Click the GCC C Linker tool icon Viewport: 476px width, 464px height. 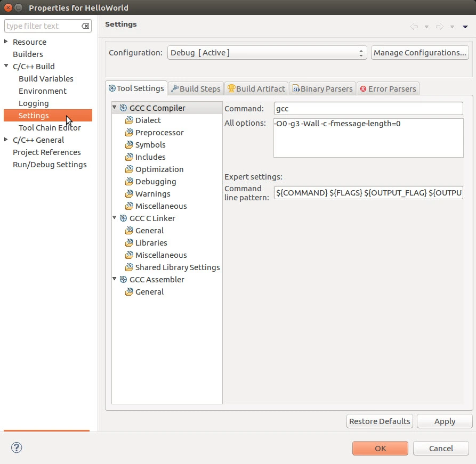coord(123,218)
